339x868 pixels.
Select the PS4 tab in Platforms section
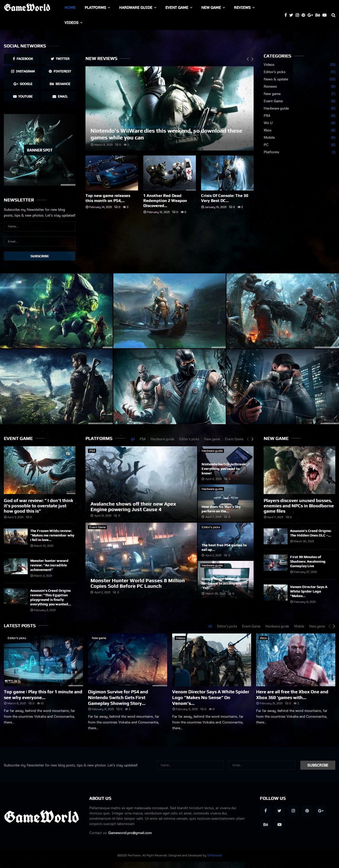click(x=142, y=439)
